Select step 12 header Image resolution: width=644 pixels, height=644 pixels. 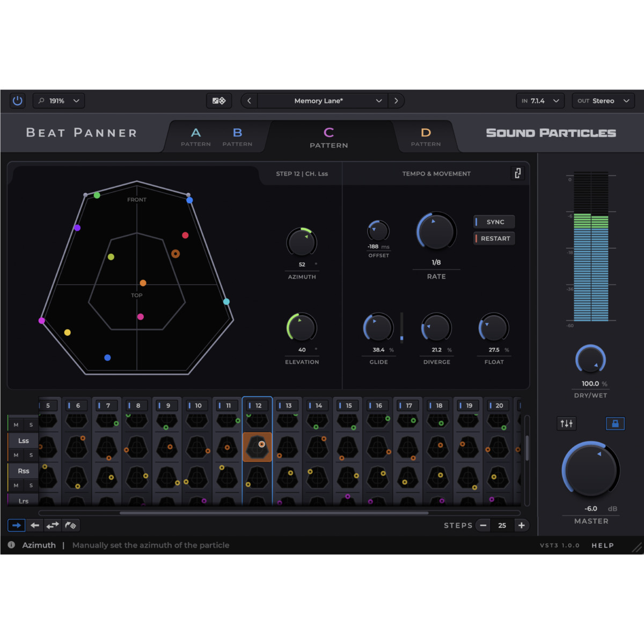point(258,405)
